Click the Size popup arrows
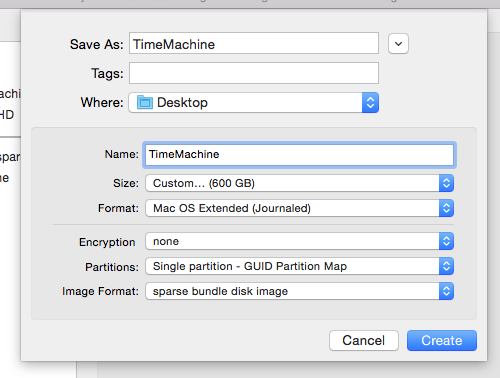The height and width of the screenshot is (378, 500). click(x=446, y=183)
